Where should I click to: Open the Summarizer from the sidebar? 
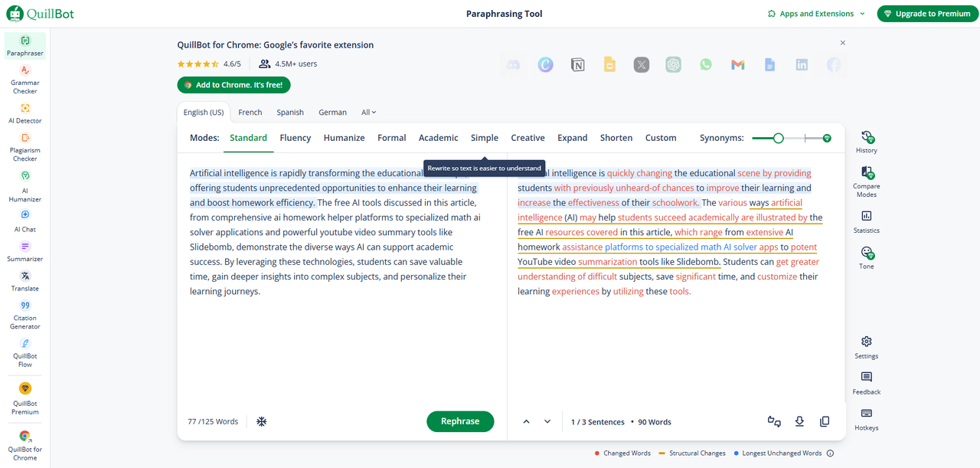24,253
